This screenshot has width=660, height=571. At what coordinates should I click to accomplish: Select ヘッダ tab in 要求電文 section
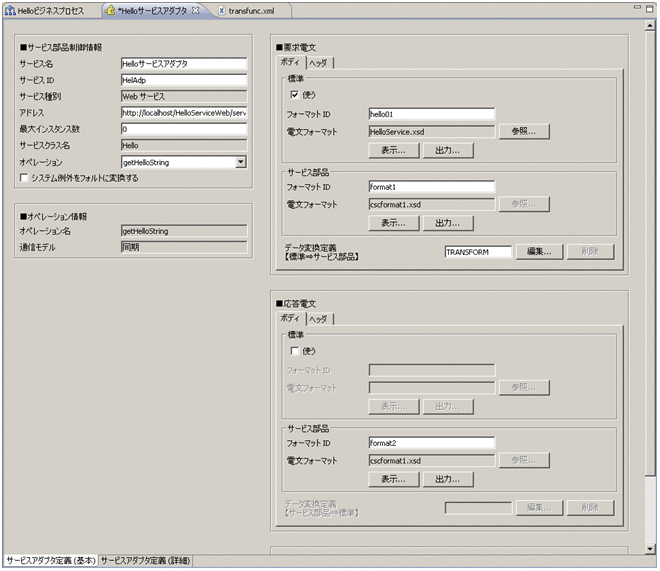click(320, 63)
